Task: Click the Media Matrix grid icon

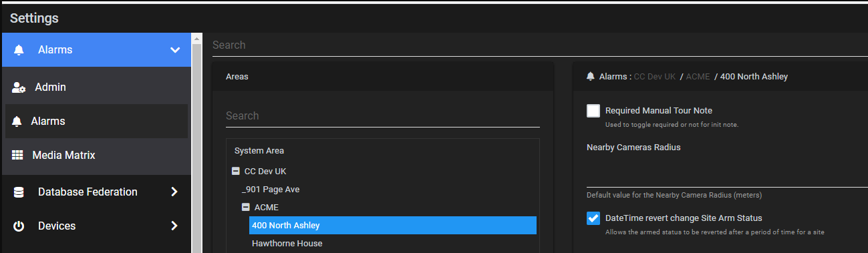Action: (x=18, y=155)
